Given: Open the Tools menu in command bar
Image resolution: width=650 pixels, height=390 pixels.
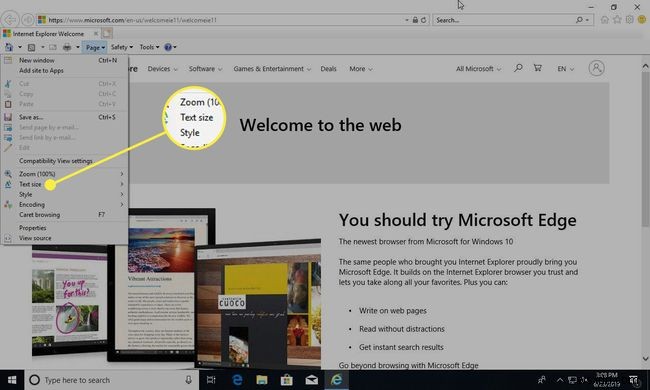Looking at the screenshot, I should click(x=149, y=47).
